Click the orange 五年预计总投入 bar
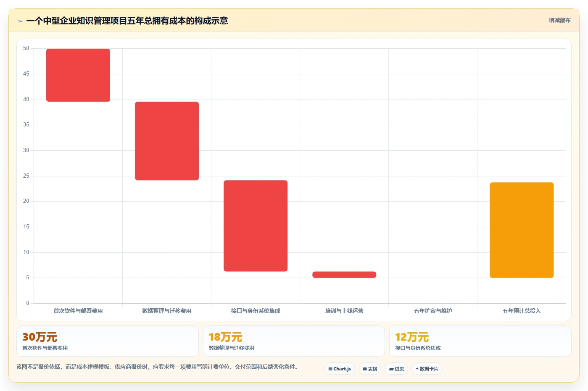Image resolution: width=588 pixels, height=391 pixels. pos(522,230)
